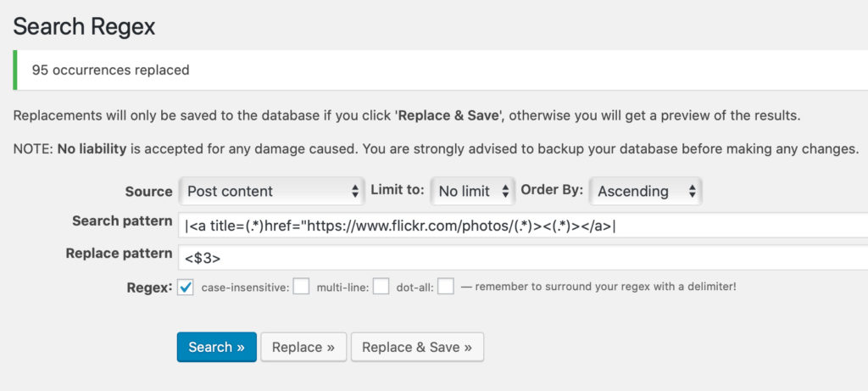868x391 pixels.
Task: Click the Replace pattern label
Action: pos(119,254)
